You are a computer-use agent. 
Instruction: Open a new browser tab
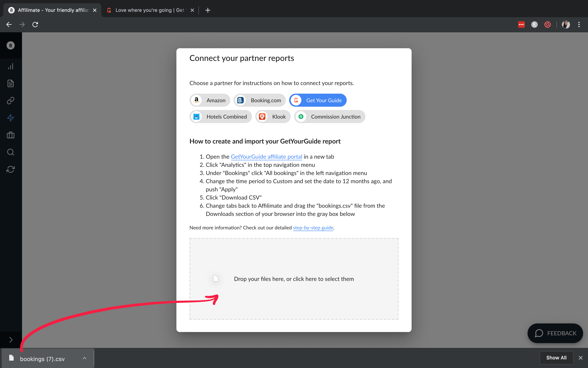coord(208,10)
